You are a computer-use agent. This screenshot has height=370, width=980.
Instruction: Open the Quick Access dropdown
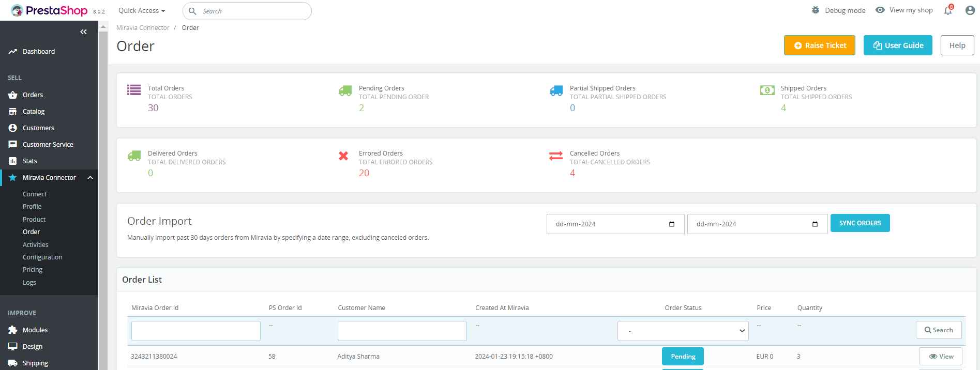[x=142, y=10]
